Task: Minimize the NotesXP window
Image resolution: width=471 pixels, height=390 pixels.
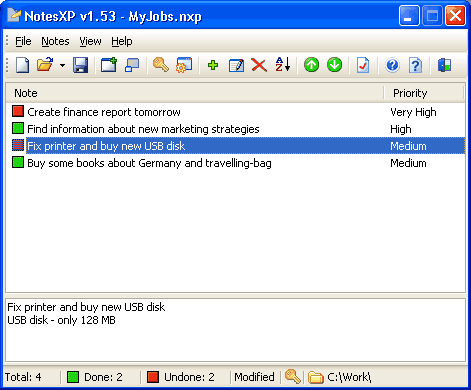Action: point(409,16)
